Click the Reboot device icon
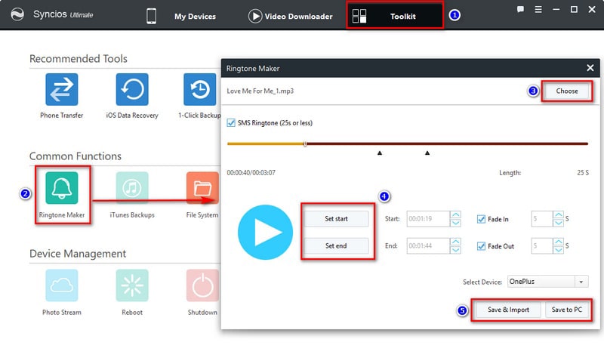Image resolution: width=604 pixels, height=364 pixels. tap(132, 285)
